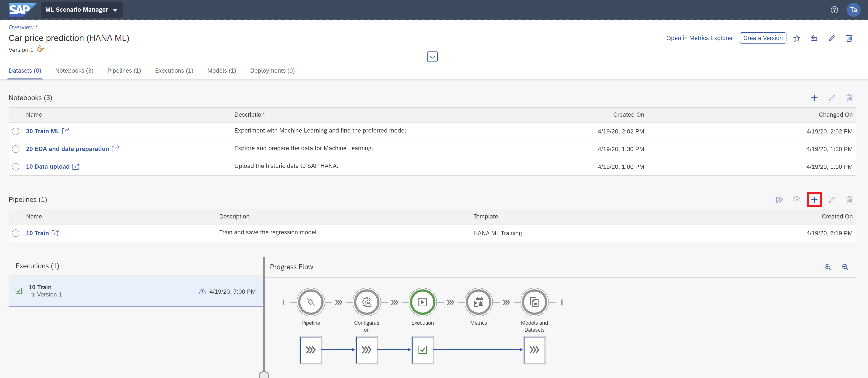Click the Create Version button
868x378 pixels.
(x=763, y=38)
